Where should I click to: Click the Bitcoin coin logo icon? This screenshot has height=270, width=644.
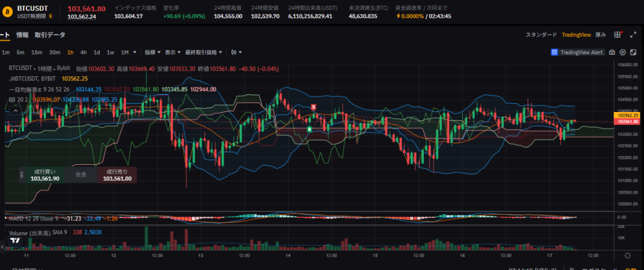click(8, 11)
